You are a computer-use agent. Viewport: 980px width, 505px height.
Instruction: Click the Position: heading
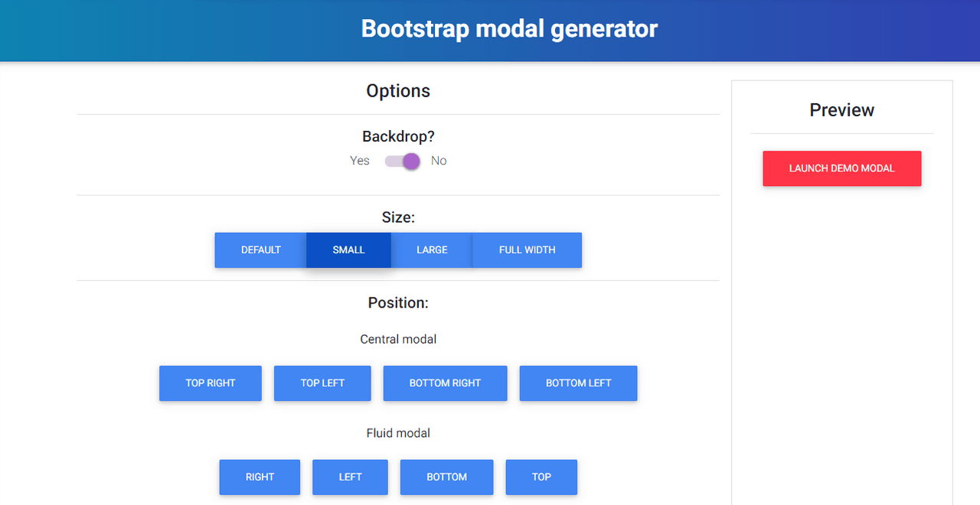pos(398,303)
